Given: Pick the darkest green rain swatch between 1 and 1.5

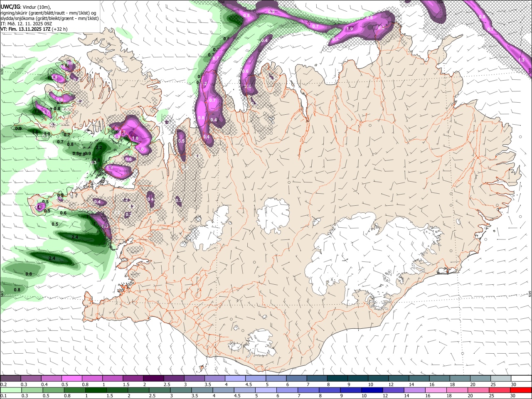Looking at the screenshot, I should point(96,390).
